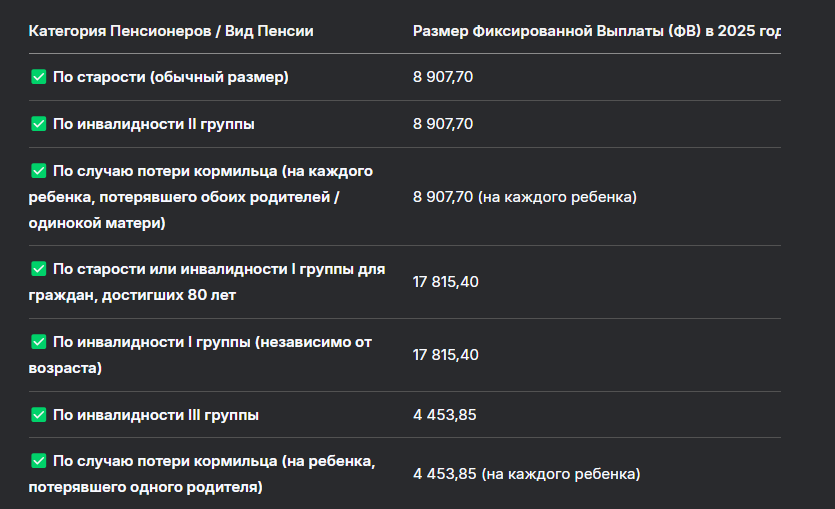Click the 17 815,40 value for citizens over 80
The height and width of the screenshot is (509, 835).
click(x=446, y=282)
